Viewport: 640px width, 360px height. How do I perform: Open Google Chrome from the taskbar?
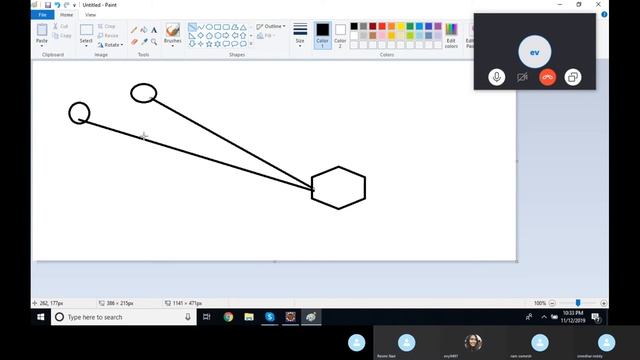point(228,317)
